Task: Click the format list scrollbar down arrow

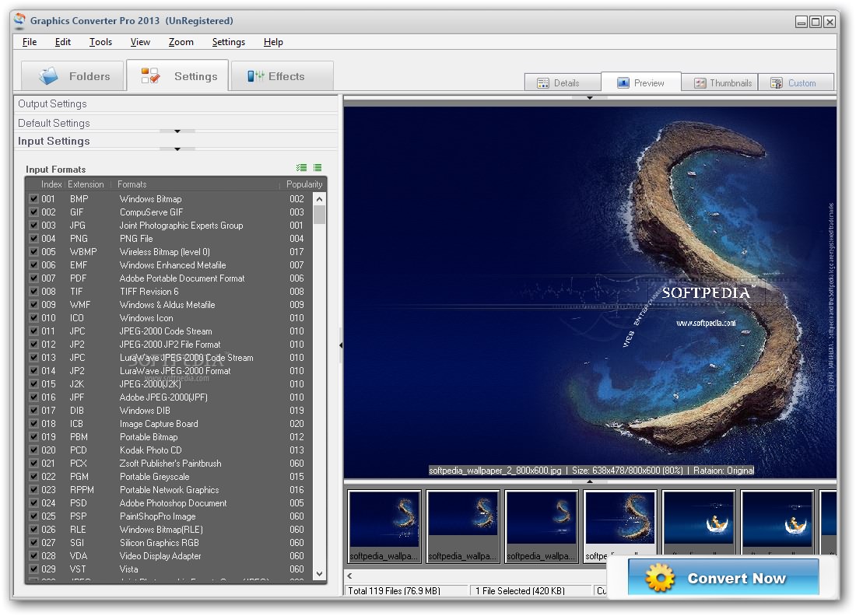Action: pyautogui.click(x=319, y=574)
